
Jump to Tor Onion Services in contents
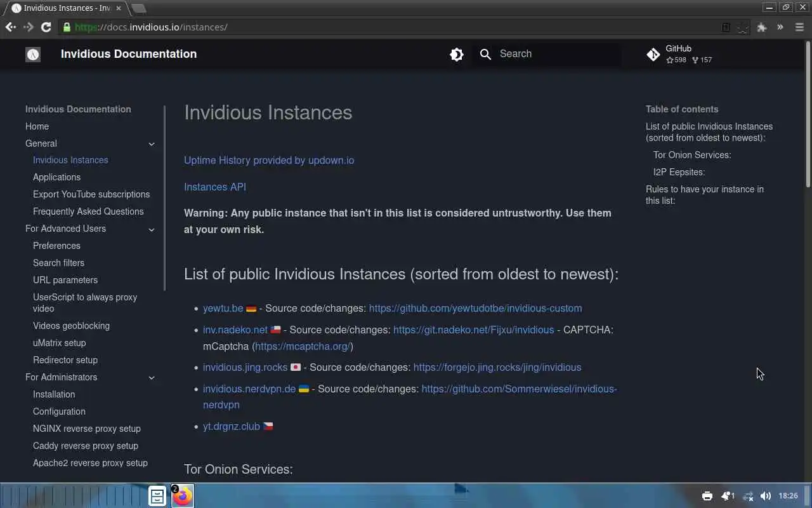(692, 155)
